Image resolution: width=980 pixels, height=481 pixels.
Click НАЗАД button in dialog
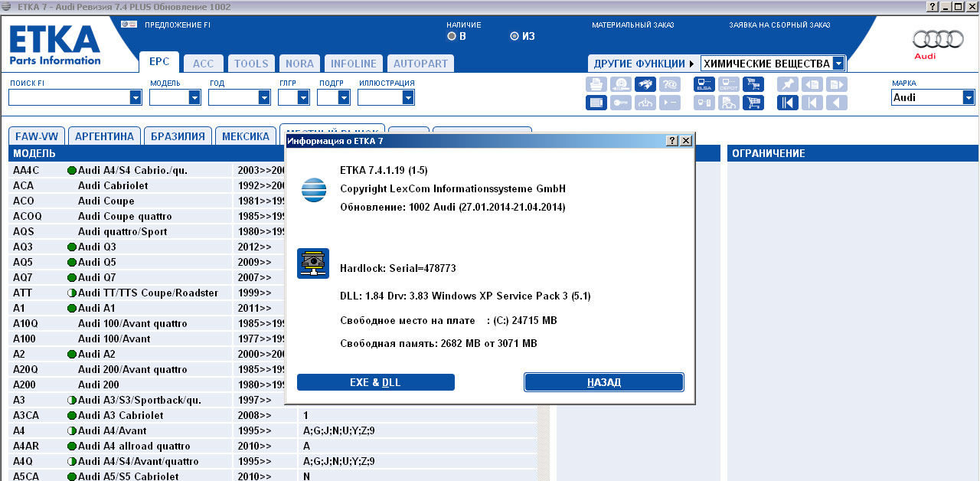604,382
